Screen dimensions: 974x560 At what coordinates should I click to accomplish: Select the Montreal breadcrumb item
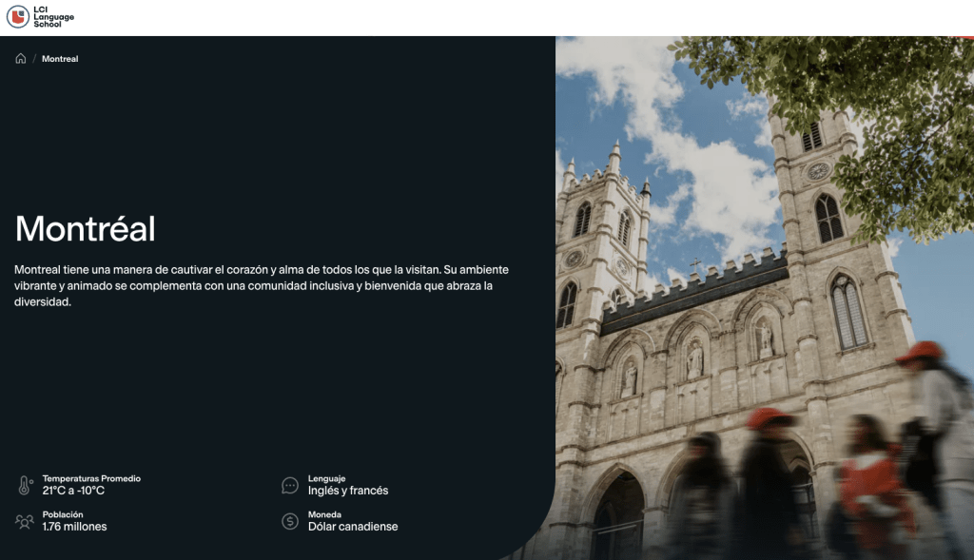(x=60, y=59)
